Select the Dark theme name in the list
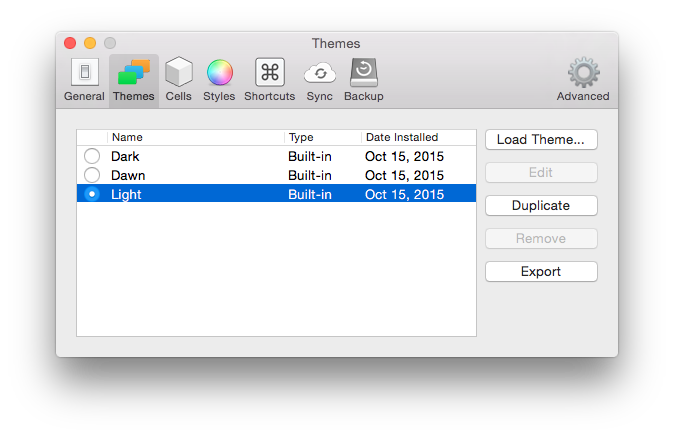Image resolution: width=674 pixels, height=437 pixels. [125, 156]
